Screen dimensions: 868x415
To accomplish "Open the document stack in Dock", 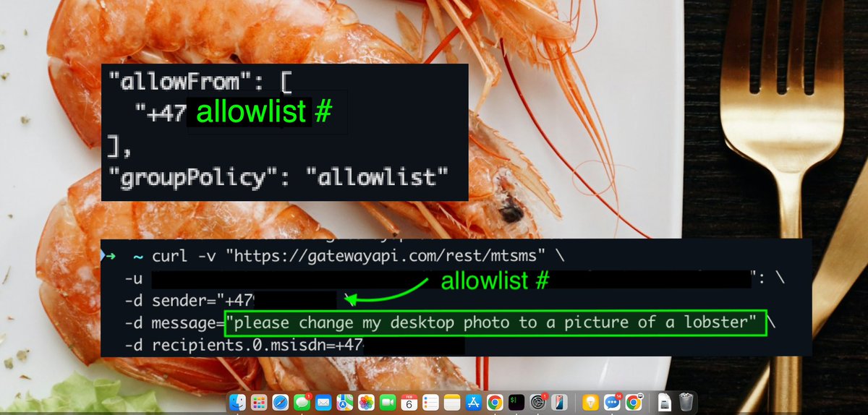I will (664, 402).
